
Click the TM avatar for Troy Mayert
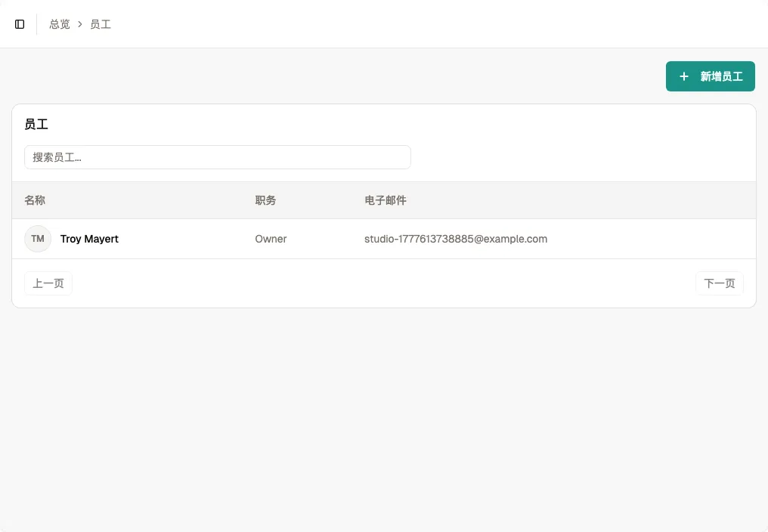click(x=38, y=239)
